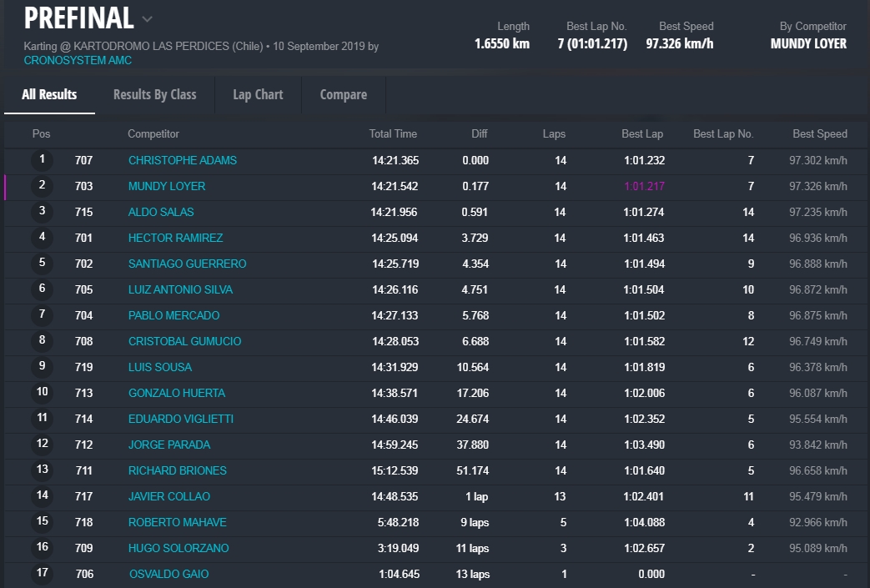This screenshot has width=870, height=588.
Task: Select LUIZ ANTONIO SILVA in results
Action: (x=180, y=289)
